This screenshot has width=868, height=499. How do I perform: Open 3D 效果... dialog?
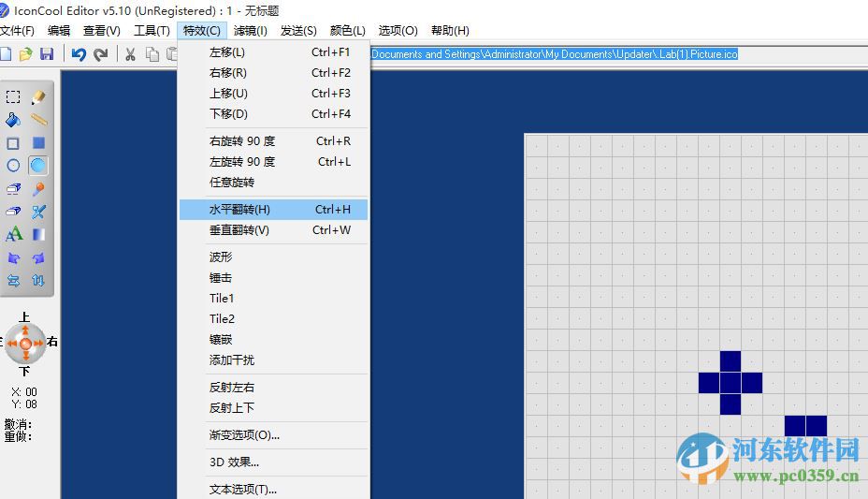click(273, 462)
